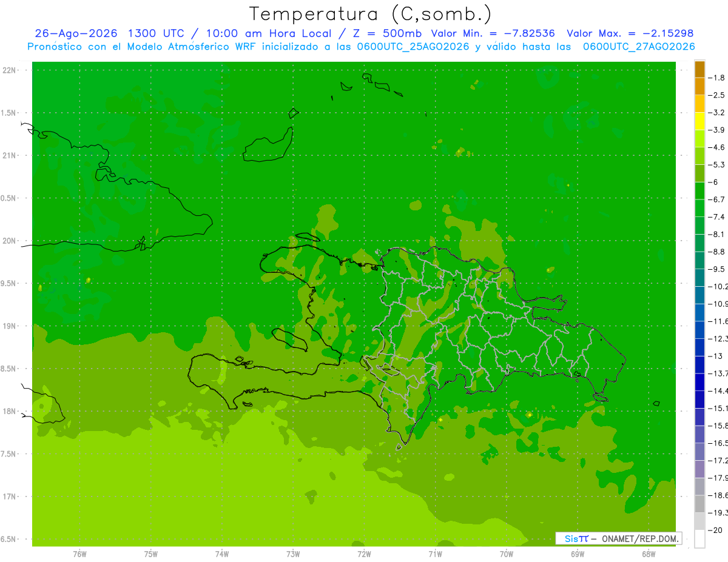Click valid-until time '0600UTC_27AGO2026'
Image resolution: width=728 pixels, height=562 pixels.
coord(639,47)
